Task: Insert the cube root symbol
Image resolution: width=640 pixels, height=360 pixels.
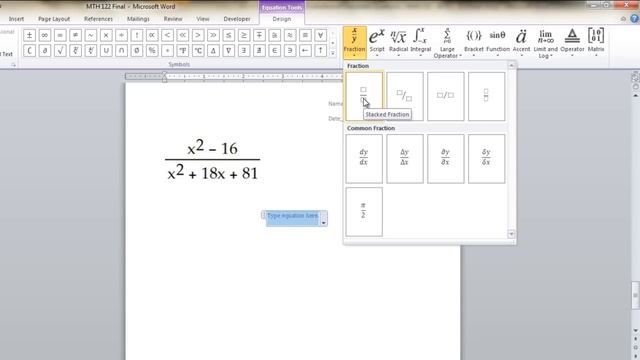Action: 75,51
